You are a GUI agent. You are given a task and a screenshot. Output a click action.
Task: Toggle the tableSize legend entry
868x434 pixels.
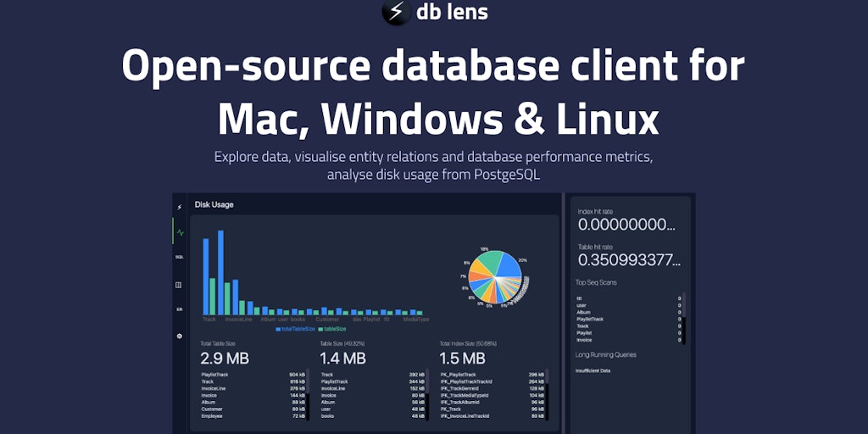(332, 329)
